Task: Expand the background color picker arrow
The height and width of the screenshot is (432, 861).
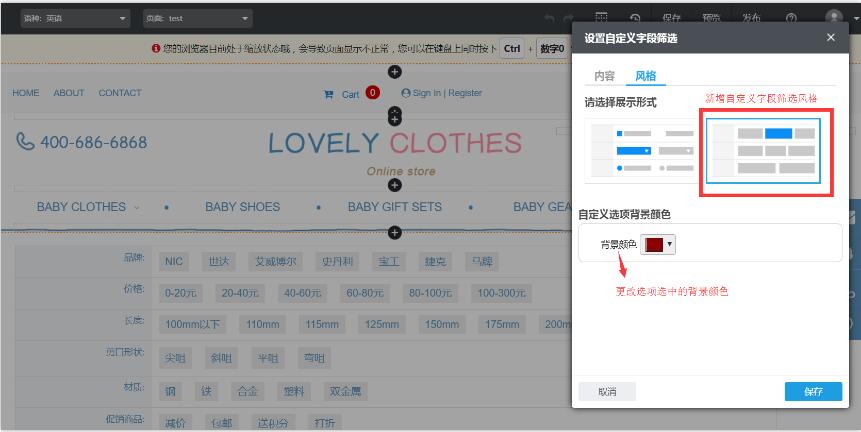Action: (x=669, y=244)
